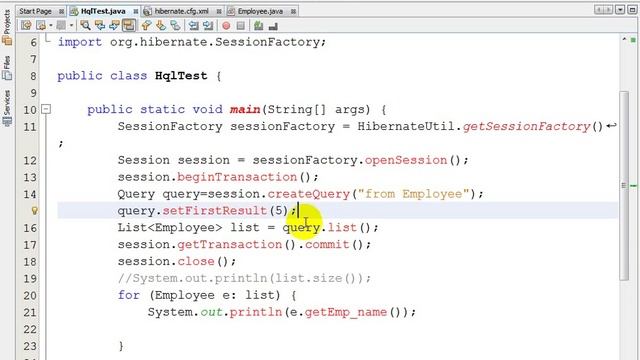Click the Last Edit location toolbar icon
The width and height of the screenshot is (640, 360).
[x=26, y=26]
